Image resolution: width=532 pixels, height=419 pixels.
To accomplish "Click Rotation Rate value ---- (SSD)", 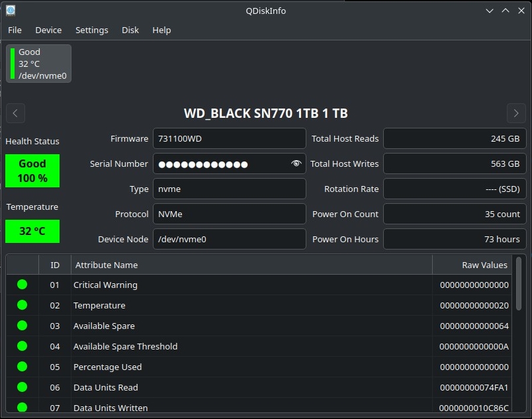I will pos(455,189).
